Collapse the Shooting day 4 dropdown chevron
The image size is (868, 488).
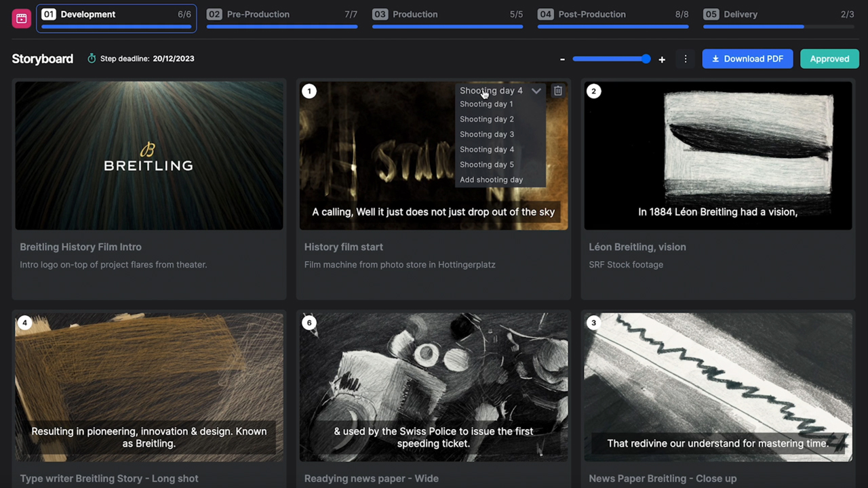pyautogui.click(x=536, y=91)
